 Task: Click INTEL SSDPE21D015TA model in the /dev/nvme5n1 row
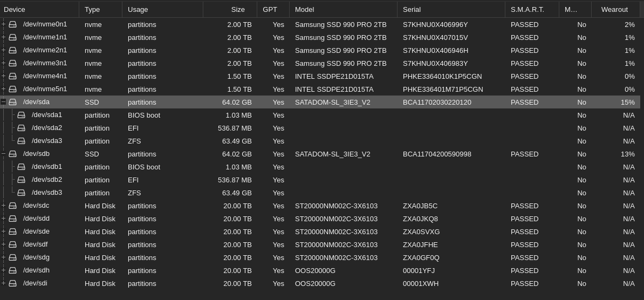click(x=334, y=89)
